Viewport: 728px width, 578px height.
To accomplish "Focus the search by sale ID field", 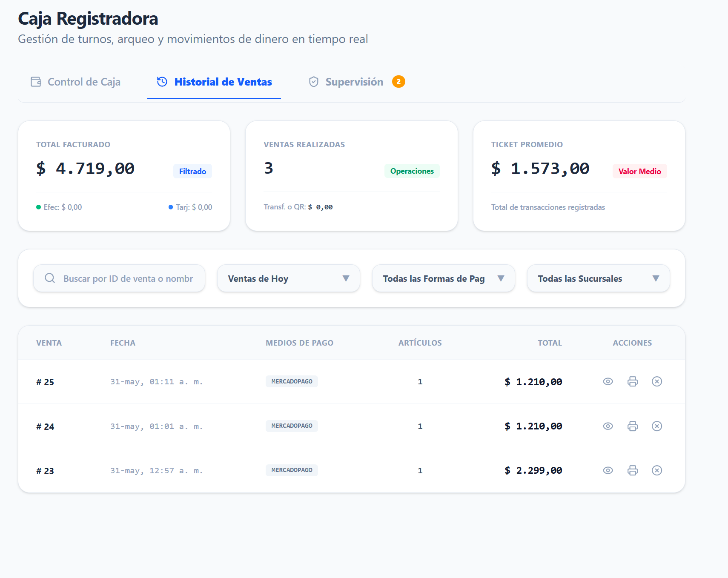I will click(119, 278).
